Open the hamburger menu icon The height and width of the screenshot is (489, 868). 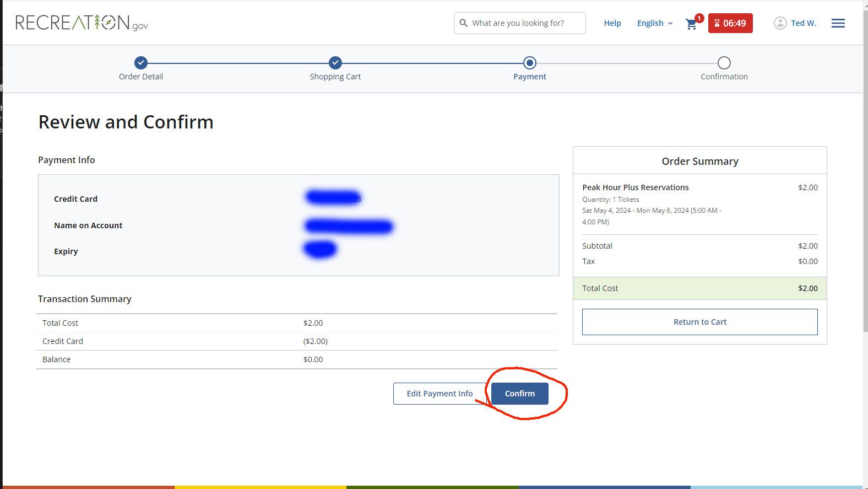pyautogui.click(x=838, y=23)
